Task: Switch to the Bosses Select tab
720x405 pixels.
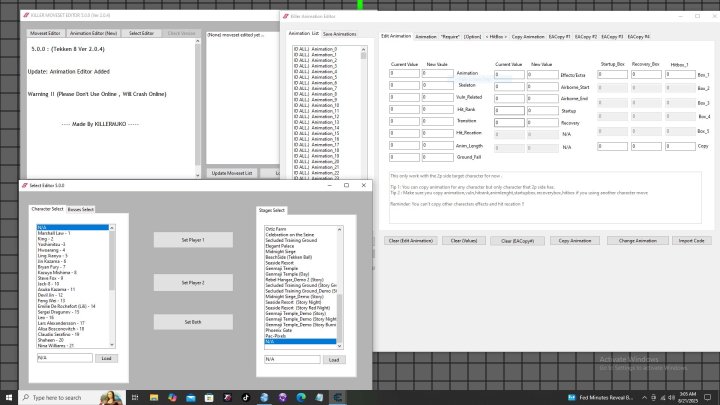Action: (x=81, y=209)
